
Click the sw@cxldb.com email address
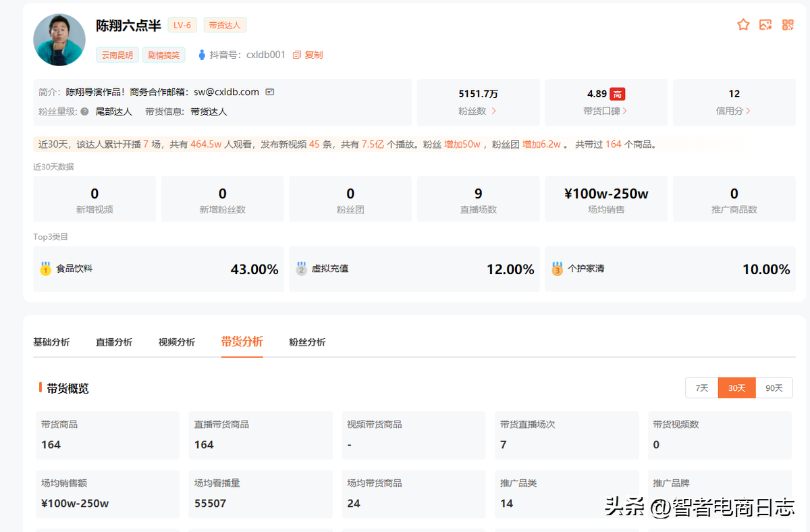tap(227, 92)
